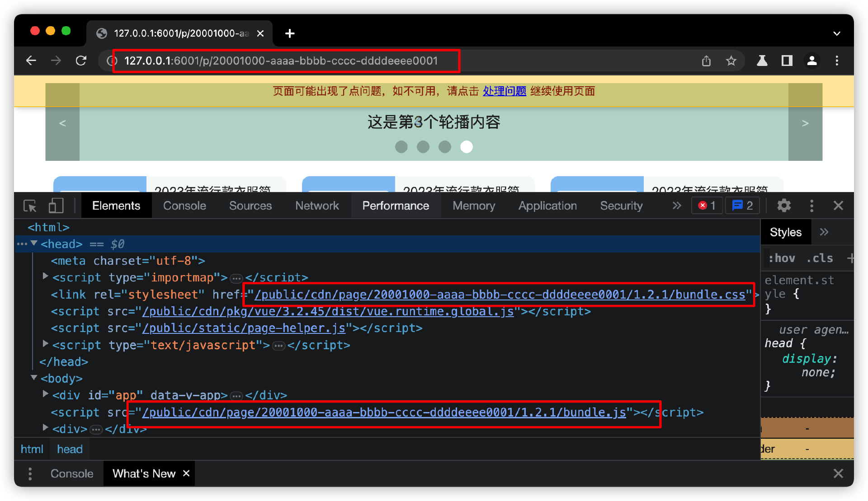Select the inspect element picker icon
This screenshot has height=501, width=868.
click(x=30, y=206)
